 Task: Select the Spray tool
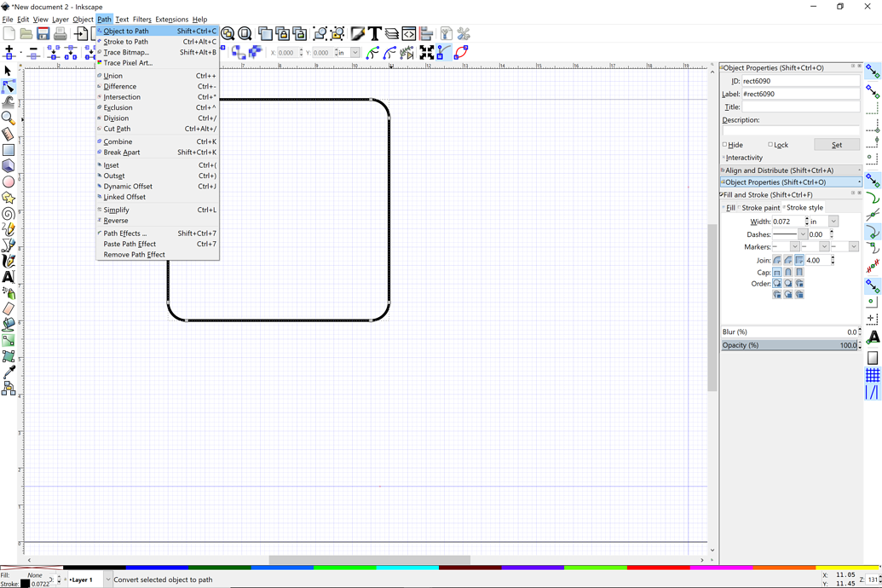click(8, 292)
